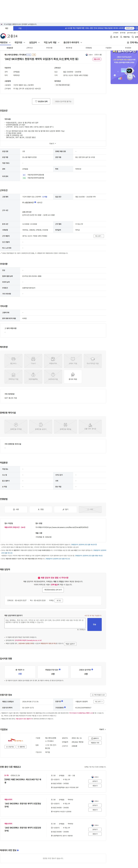Viewport: 138px width, 868px height.
Task: Open the 실업급여 menu
Action: 34,42
